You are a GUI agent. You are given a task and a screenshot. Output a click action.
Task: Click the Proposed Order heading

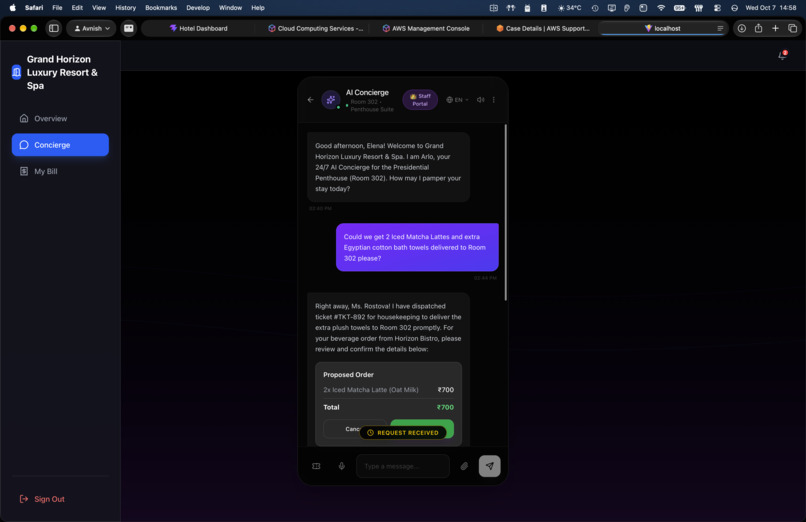tap(348, 375)
